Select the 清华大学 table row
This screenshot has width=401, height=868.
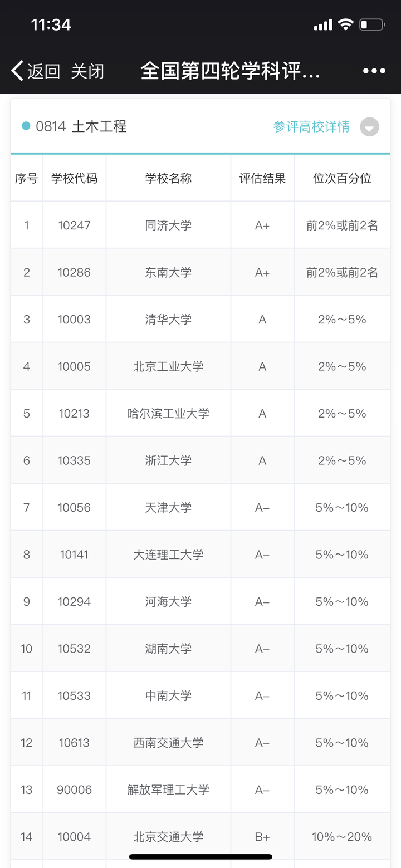168,320
